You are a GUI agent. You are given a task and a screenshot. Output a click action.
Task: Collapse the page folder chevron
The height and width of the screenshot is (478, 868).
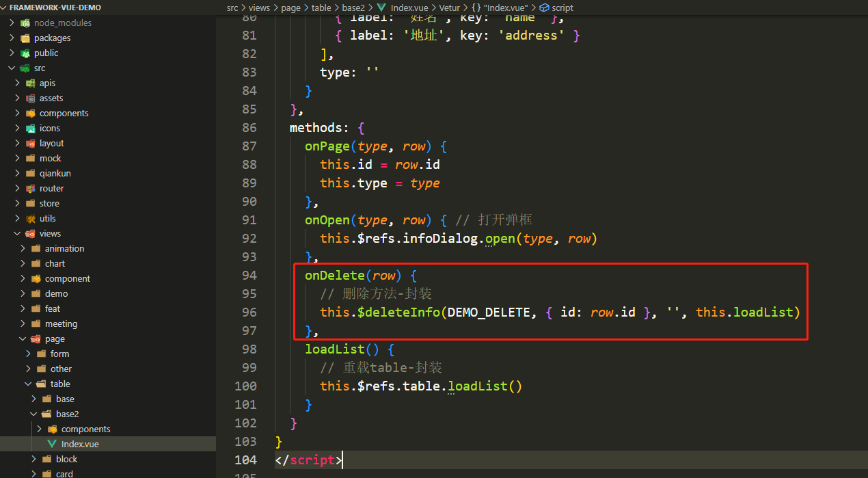(x=23, y=338)
